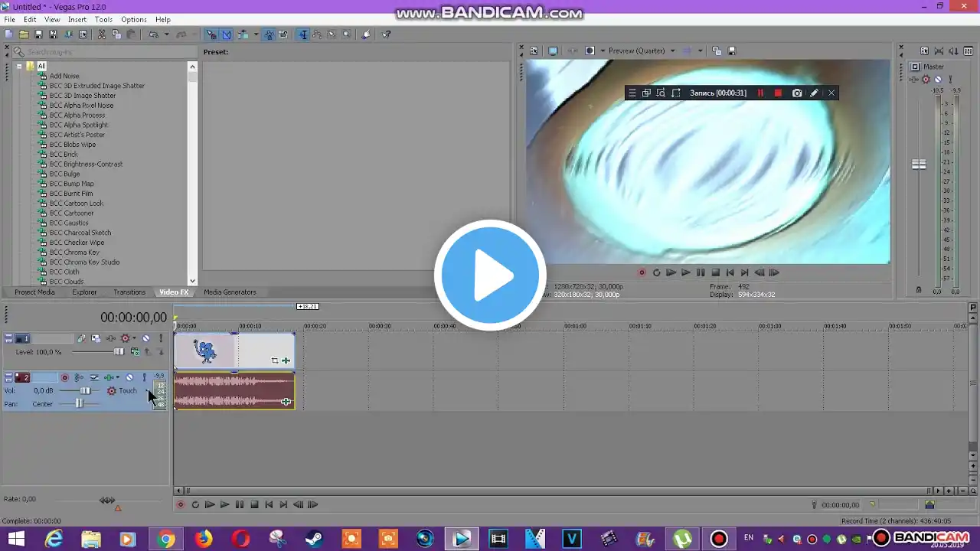Collapse the All folder in Video FX tree
Image resolution: width=980 pixels, height=551 pixels.
click(x=19, y=66)
